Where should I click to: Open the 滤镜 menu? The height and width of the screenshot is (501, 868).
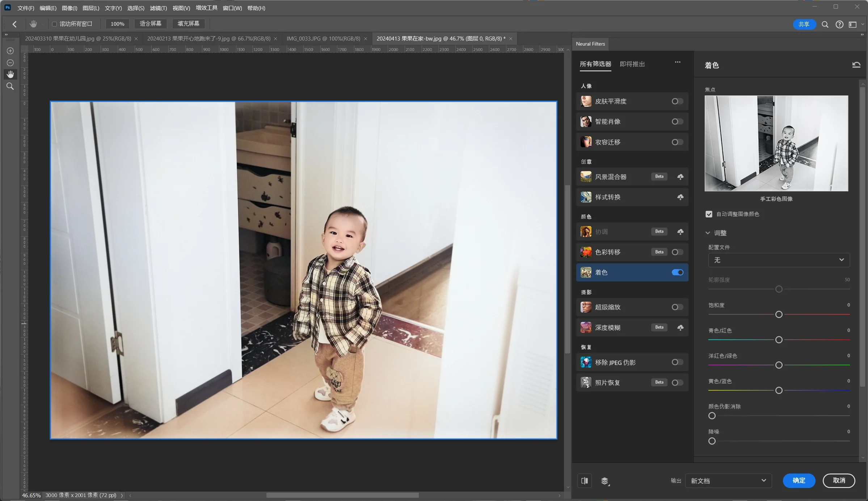tap(158, 8)
